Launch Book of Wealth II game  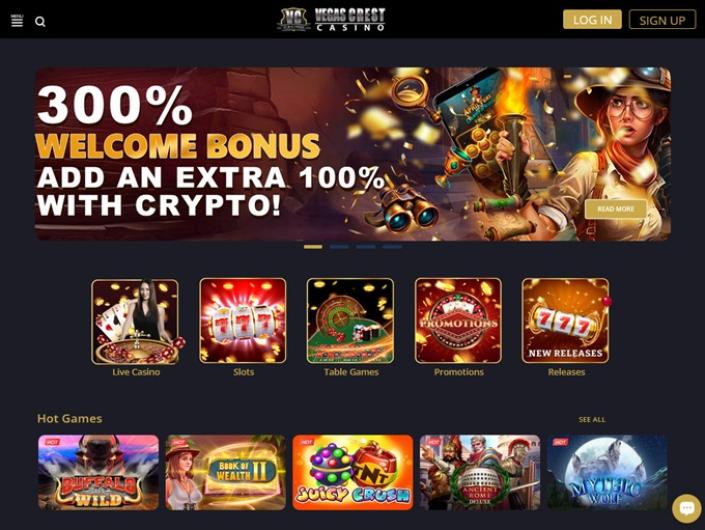[225, 472]
